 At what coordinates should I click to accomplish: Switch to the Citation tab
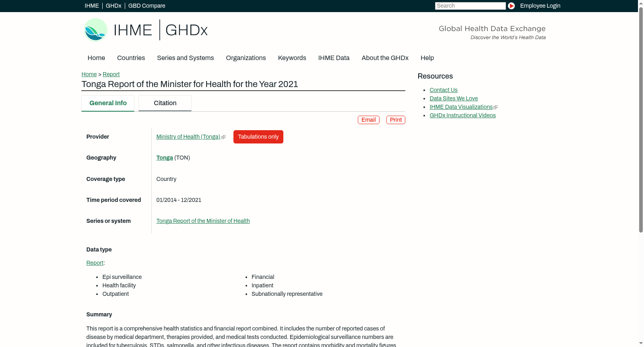pos(165,103)
